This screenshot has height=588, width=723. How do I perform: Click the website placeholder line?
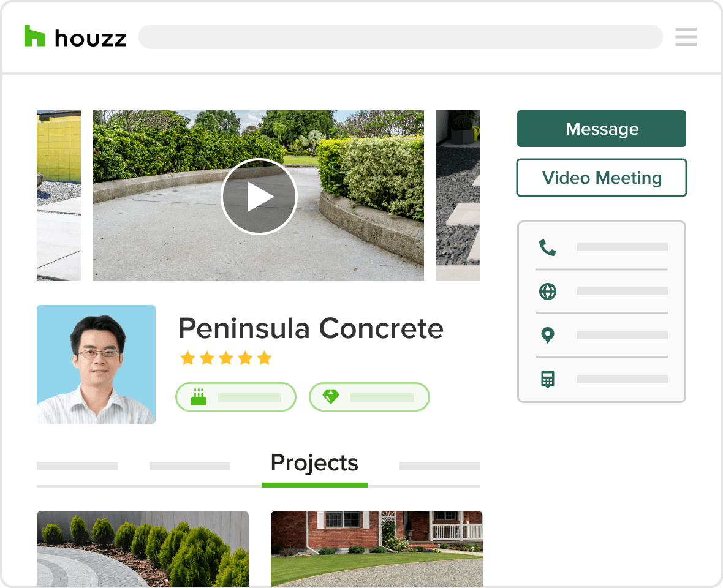pyautogui.click(x=622, y=291)
